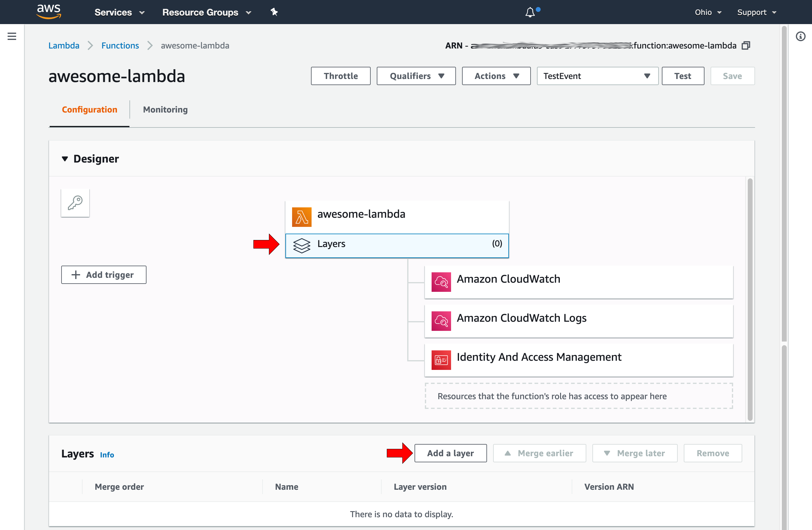Click the Add a layer button
812x530 pixels.
tap(450, 453)
